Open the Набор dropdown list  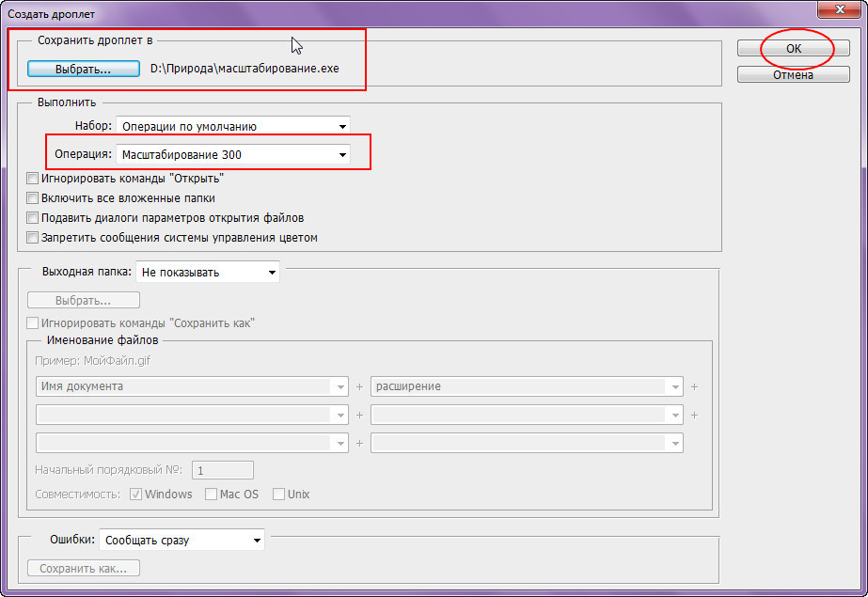click(233, 126)
